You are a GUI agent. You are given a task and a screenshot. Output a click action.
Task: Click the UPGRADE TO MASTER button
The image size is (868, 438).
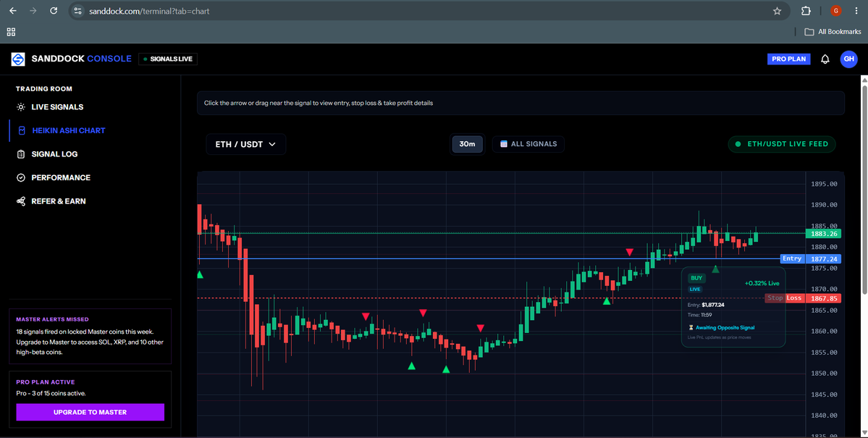tap(90, 412)
